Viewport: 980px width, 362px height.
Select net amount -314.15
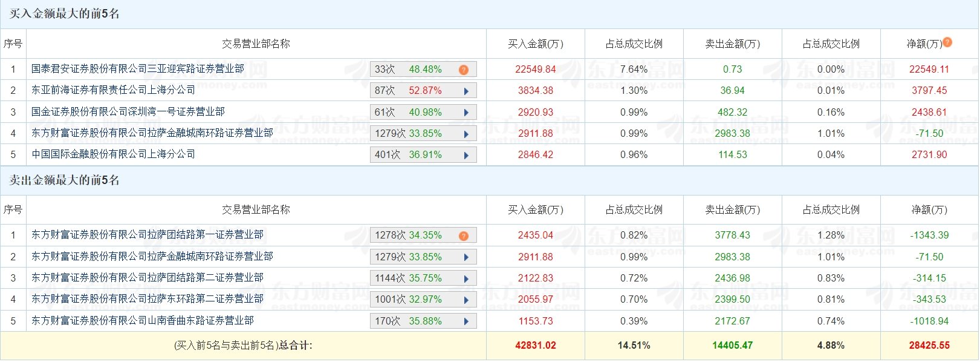(929, 278)
